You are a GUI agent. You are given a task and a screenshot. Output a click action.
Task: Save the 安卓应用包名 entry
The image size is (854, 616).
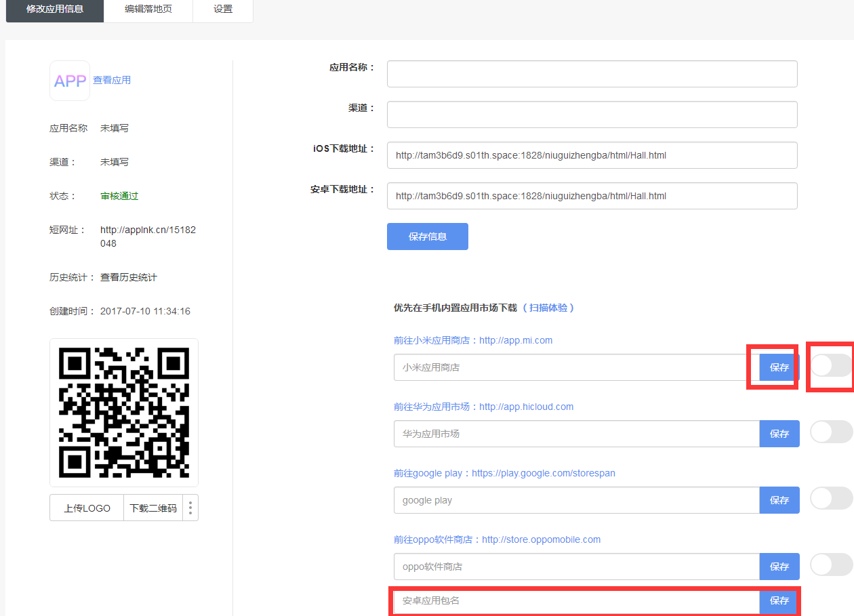coord(779,600)
